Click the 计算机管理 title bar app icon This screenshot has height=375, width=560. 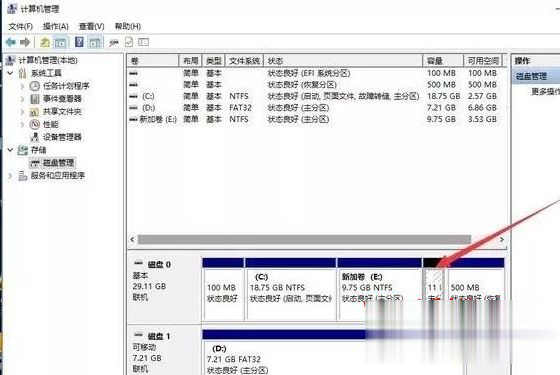click(x=12, y=9)
